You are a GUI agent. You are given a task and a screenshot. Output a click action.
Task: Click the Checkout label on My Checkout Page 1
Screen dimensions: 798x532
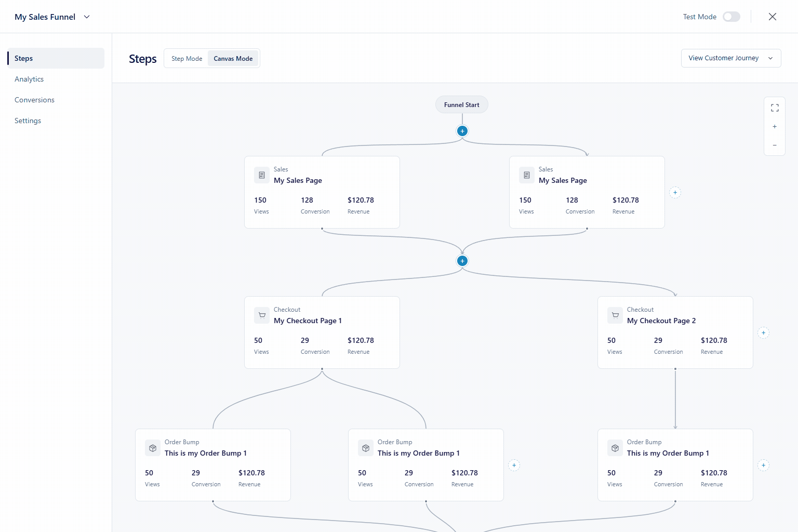[x=287, y=310]
